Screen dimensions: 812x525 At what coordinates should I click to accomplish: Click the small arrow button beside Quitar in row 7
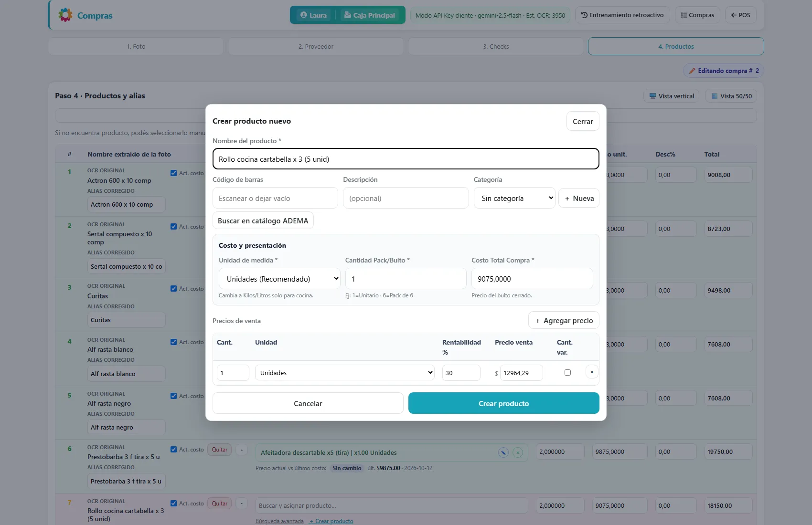pos(242,504)
